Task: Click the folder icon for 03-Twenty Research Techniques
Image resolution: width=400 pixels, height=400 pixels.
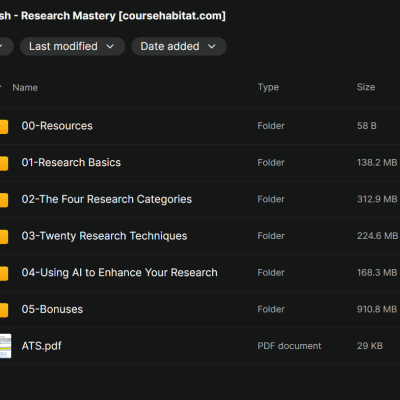Action: (4, 237)
